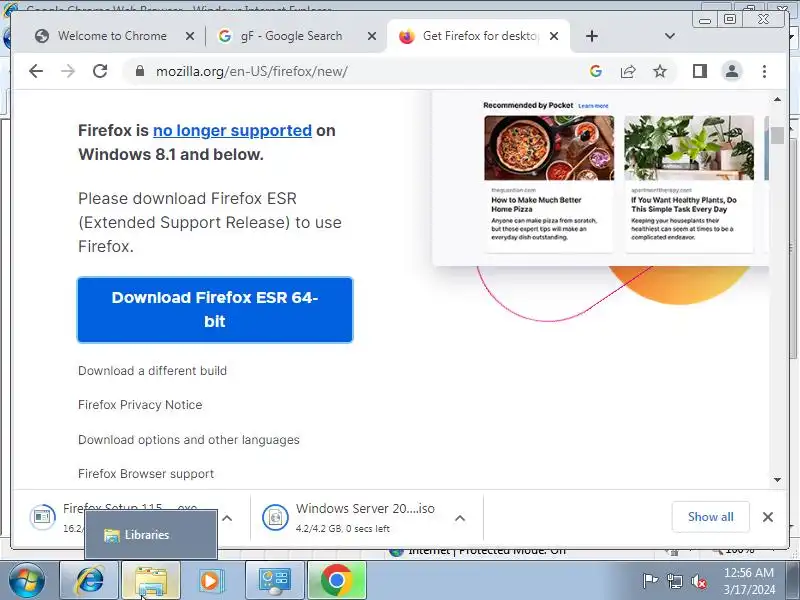
Task: Expand the tab search dropdown arrow
Action: pyautogui.click(x=669, y=36)
